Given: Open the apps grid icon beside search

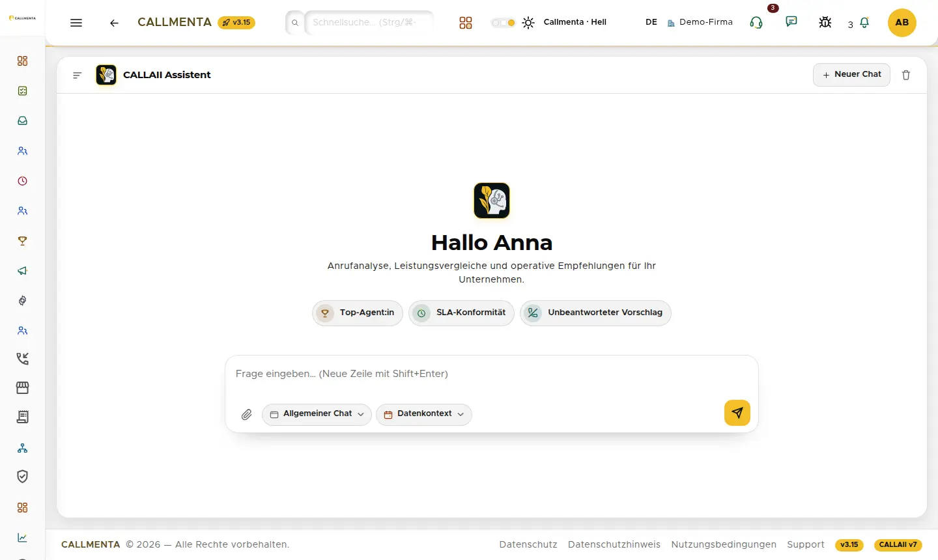Looking at the screenshot, I should [x=465, y=23].
